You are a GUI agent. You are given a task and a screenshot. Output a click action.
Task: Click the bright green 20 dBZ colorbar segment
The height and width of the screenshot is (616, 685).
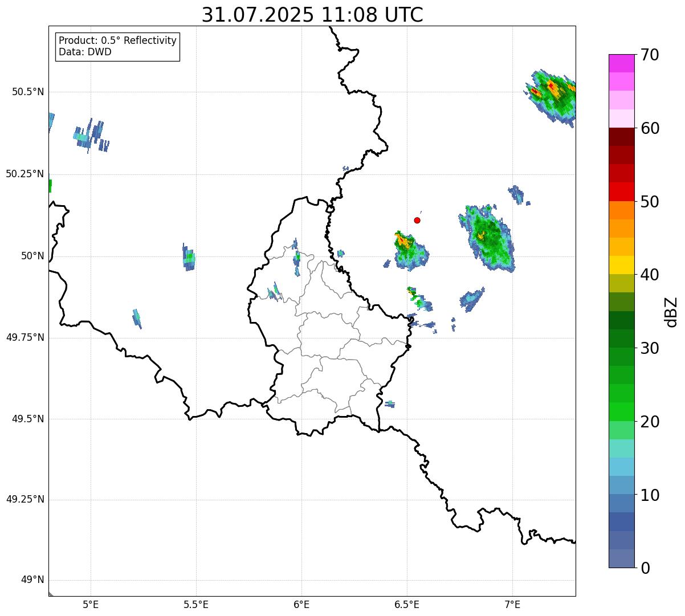(x=621, y=412)
